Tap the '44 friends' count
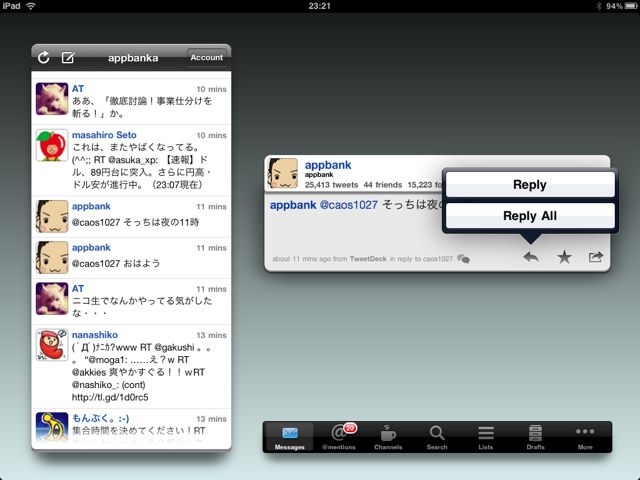The width and height of the screenshot is (640, 480). coord(382,185)
